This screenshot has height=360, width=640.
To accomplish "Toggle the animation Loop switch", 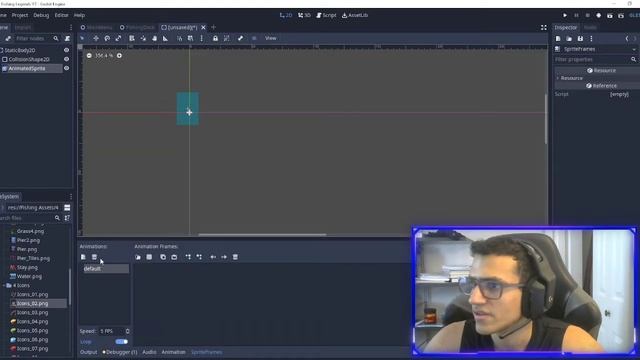I will (122, 342).
